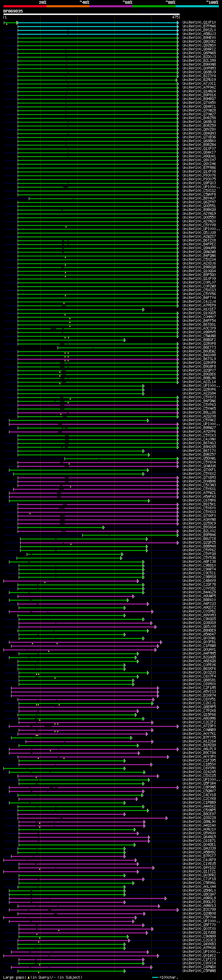The width and height of the screenshot is (222, 980).
Task: Select the UniRef100_D0ABH6 label
Action: 199,481
